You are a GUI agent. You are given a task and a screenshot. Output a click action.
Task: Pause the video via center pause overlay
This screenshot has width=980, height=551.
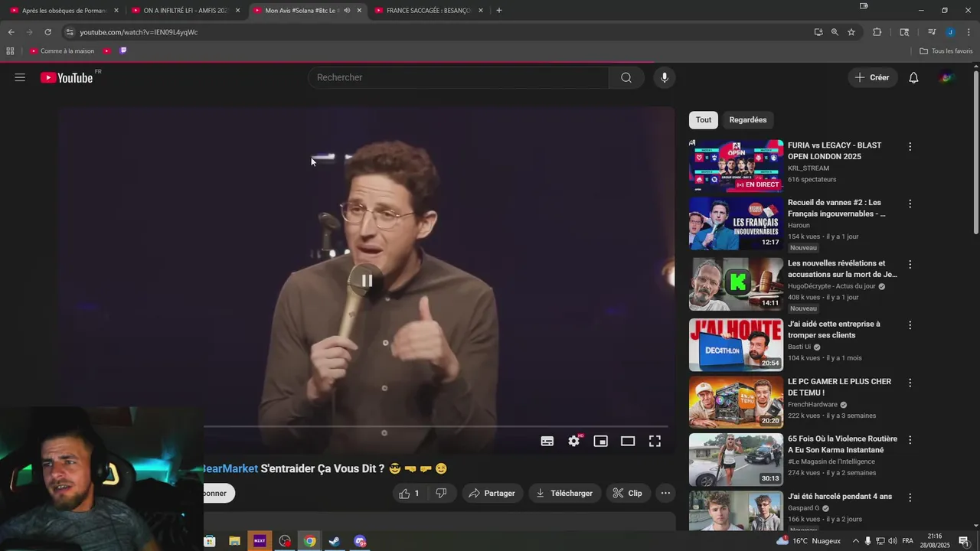367,281
